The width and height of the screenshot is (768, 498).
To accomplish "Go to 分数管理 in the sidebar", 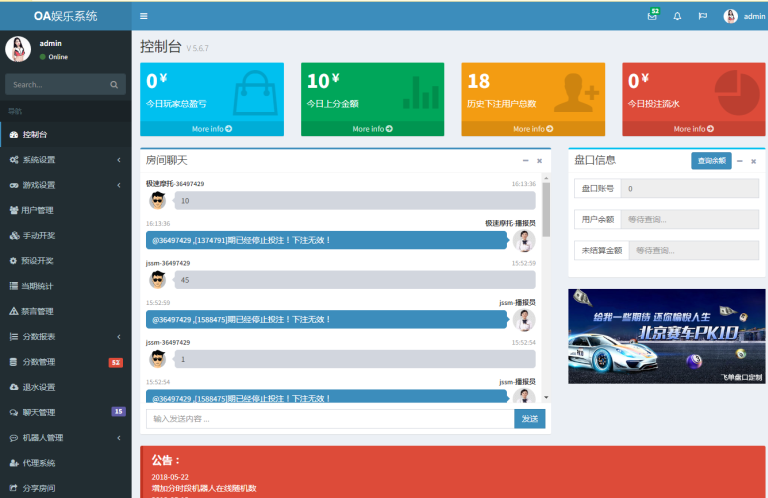I will click(39, 361).
